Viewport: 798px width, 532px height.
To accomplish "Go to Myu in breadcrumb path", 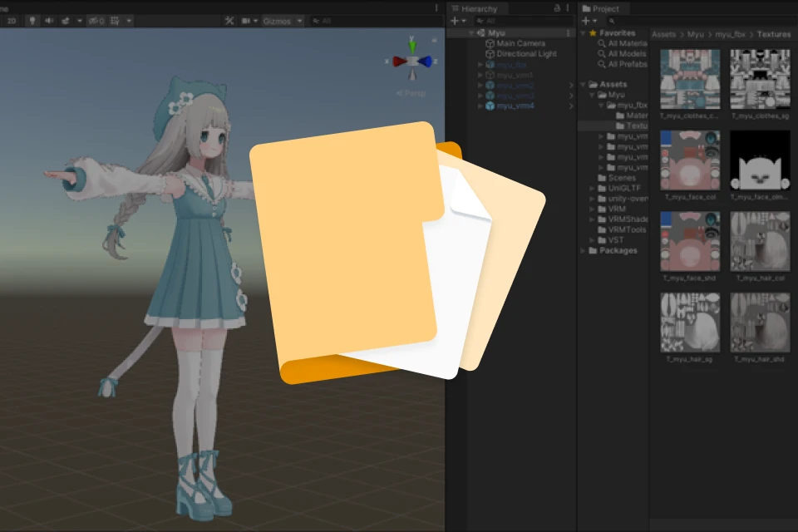I will click(x=695, y=35).
